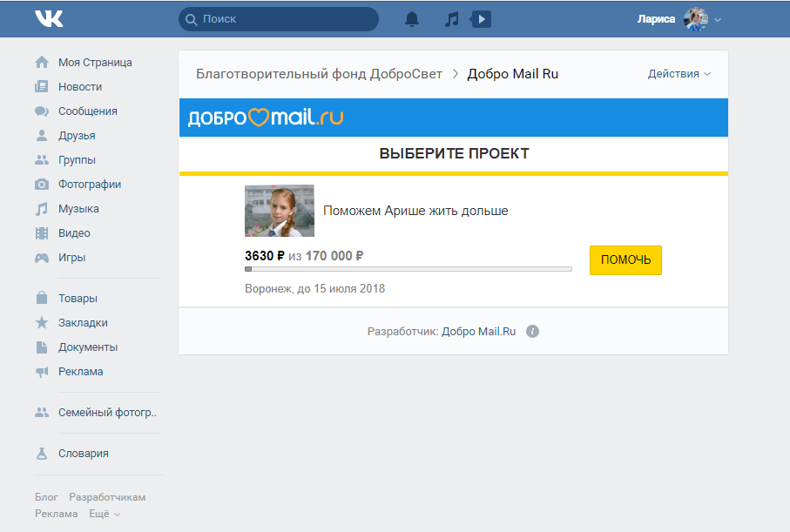Open Фотографии section
790x532 pixels.
coord(90,185)
